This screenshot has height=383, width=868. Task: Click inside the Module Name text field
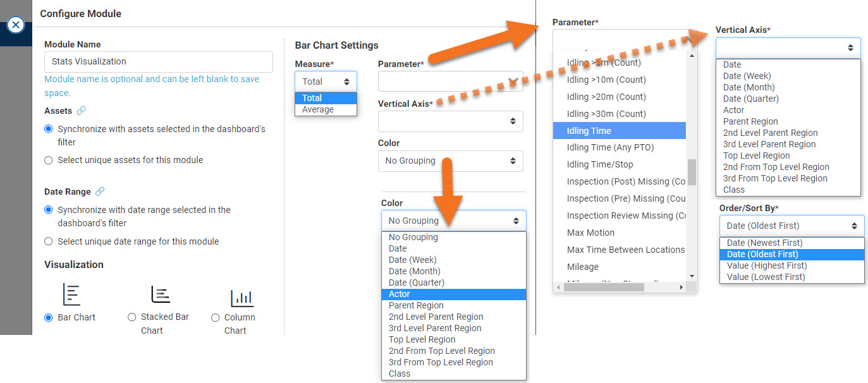click(x=157, y=61)
